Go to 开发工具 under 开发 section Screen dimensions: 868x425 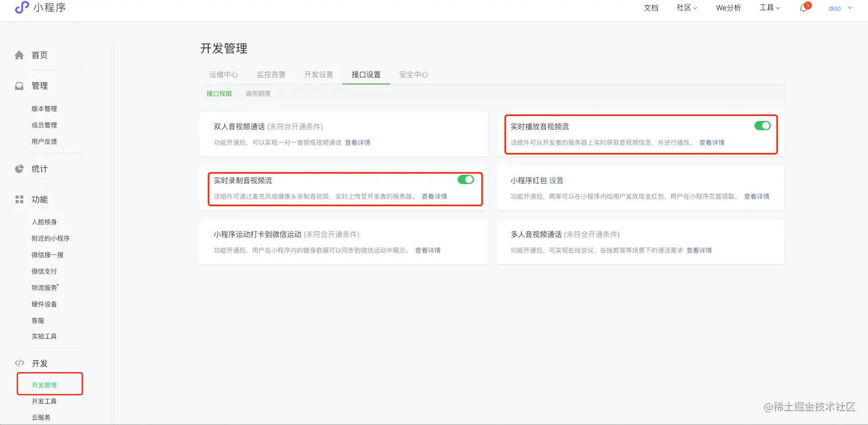pos(44,401)
